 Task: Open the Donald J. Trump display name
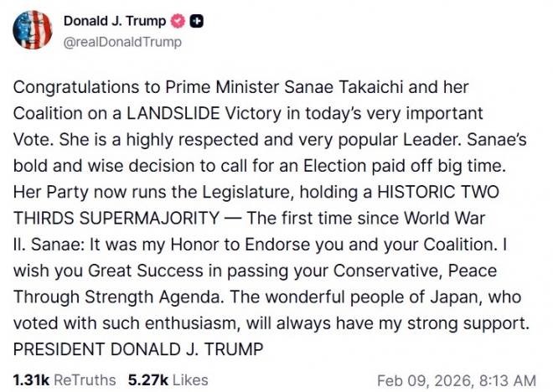(115, 22)
